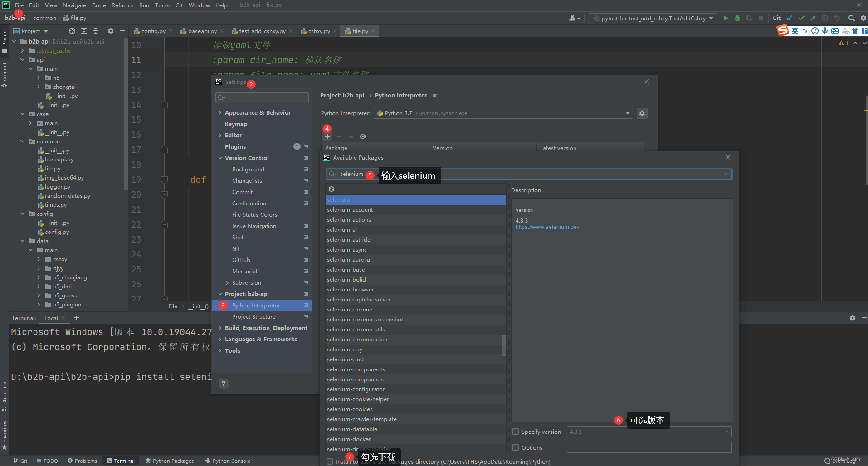Image resolution: width=868 pixels, height=466 pixels.
Task: Open Python Console tool window
Action: coord(228,461)
